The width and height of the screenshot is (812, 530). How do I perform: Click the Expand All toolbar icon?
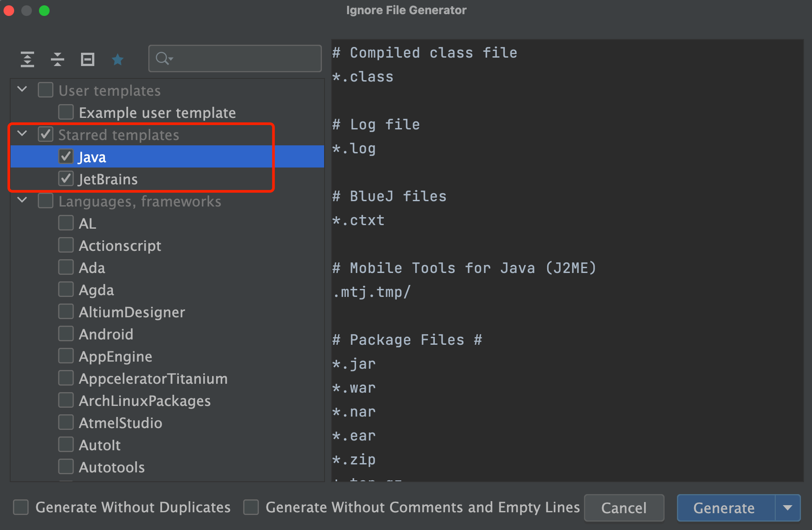tap(27, 59)
